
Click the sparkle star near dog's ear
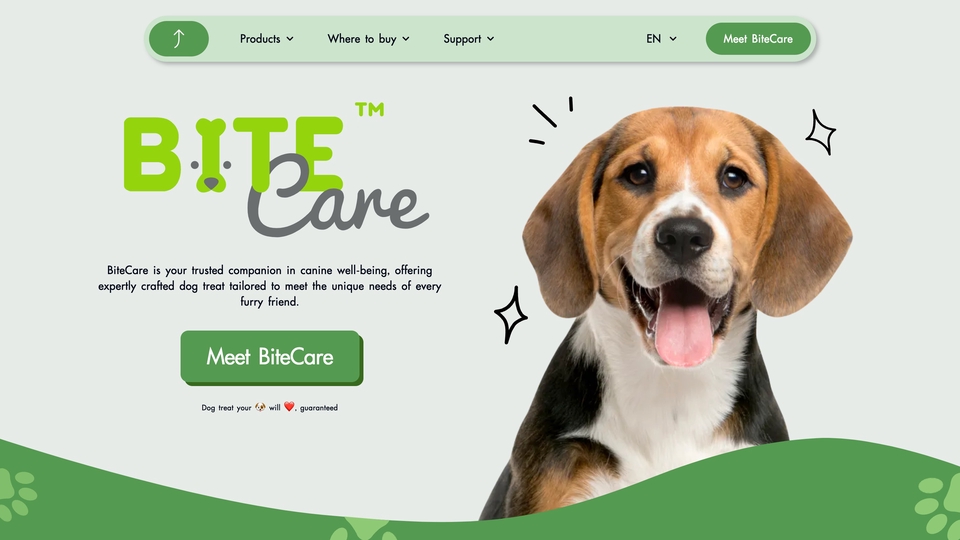820,132
